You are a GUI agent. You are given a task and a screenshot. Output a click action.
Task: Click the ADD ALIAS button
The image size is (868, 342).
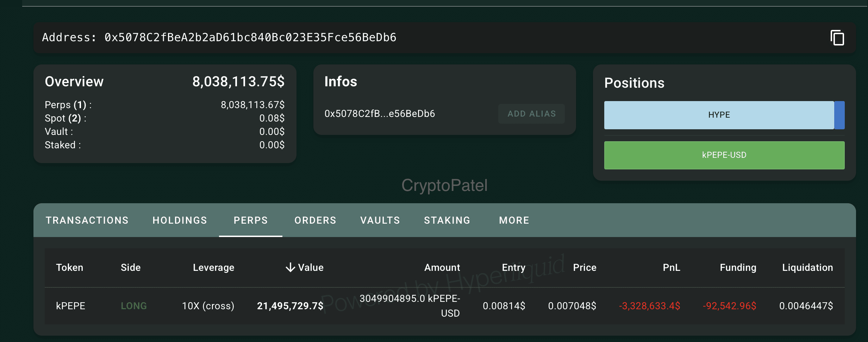click(531, 113)
